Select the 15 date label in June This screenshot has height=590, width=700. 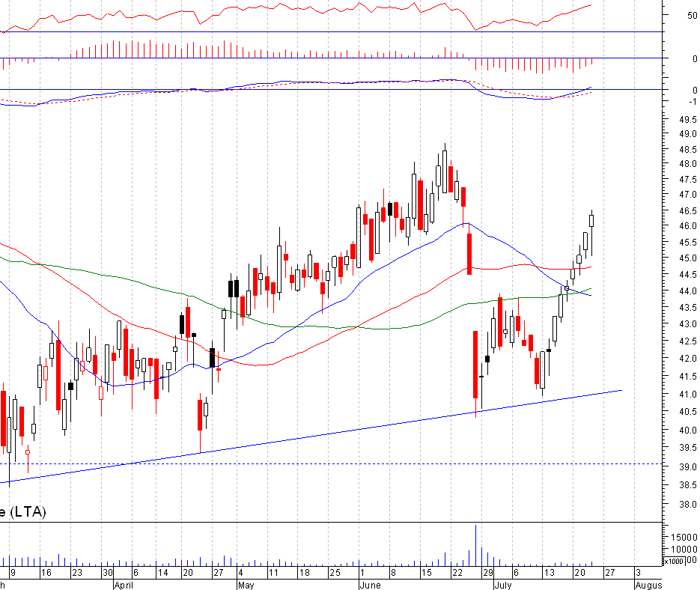coord(426,573)
